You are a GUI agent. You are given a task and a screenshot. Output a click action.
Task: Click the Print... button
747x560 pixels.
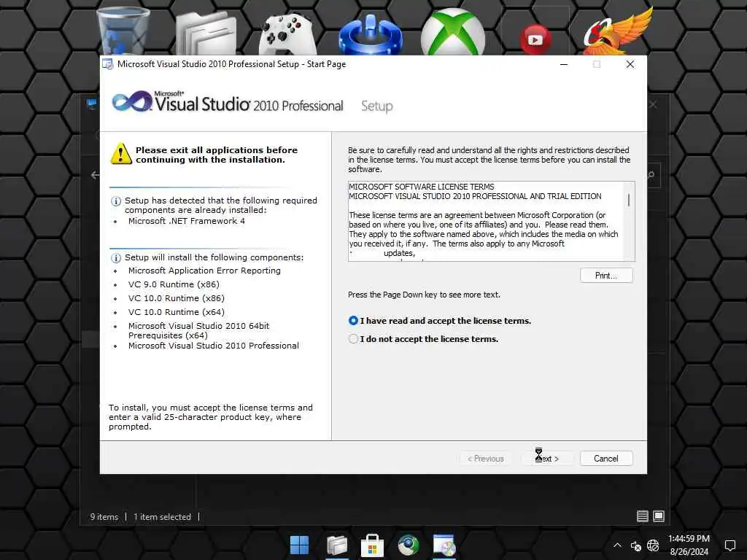(606, 276)
